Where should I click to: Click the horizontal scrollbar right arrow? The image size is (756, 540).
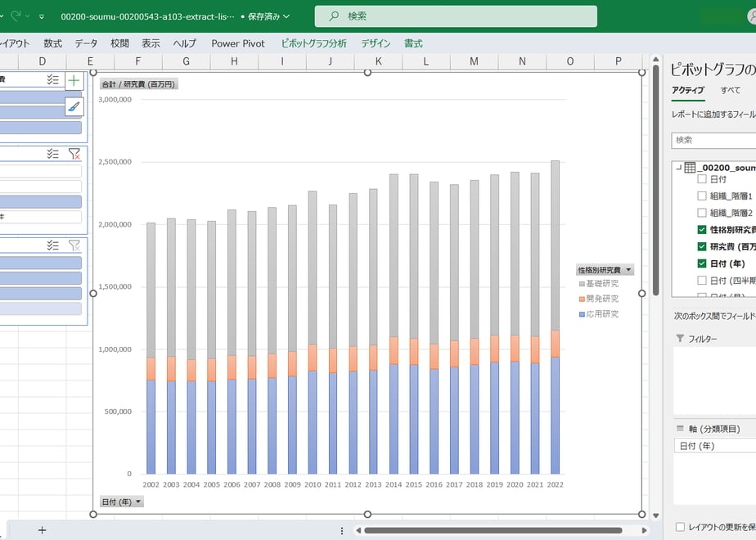(x=644, y=530)
